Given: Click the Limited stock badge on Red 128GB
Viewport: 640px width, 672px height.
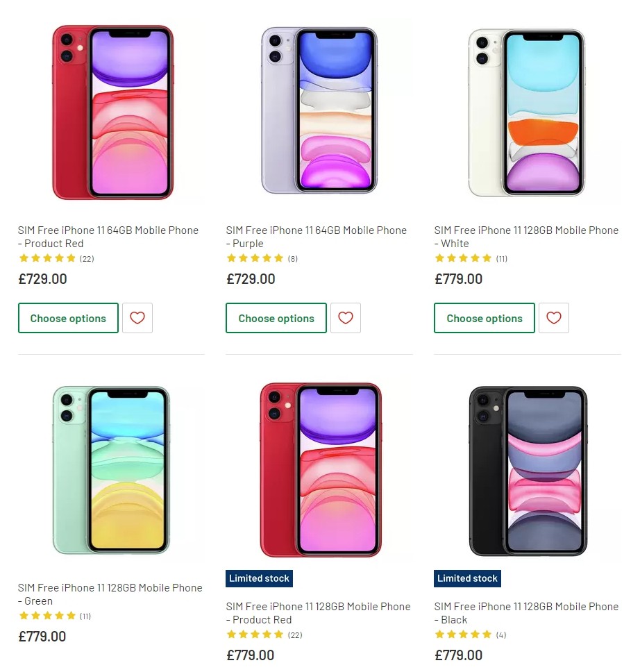Looking at the screenshot, I should pos(259,578).
